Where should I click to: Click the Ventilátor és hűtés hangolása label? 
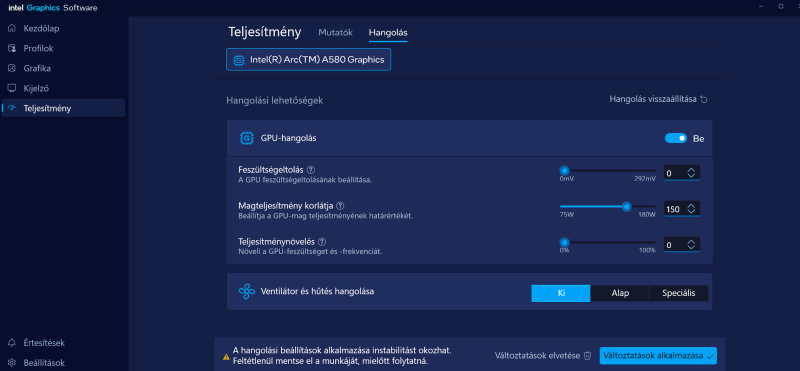(x=317, y=291)
